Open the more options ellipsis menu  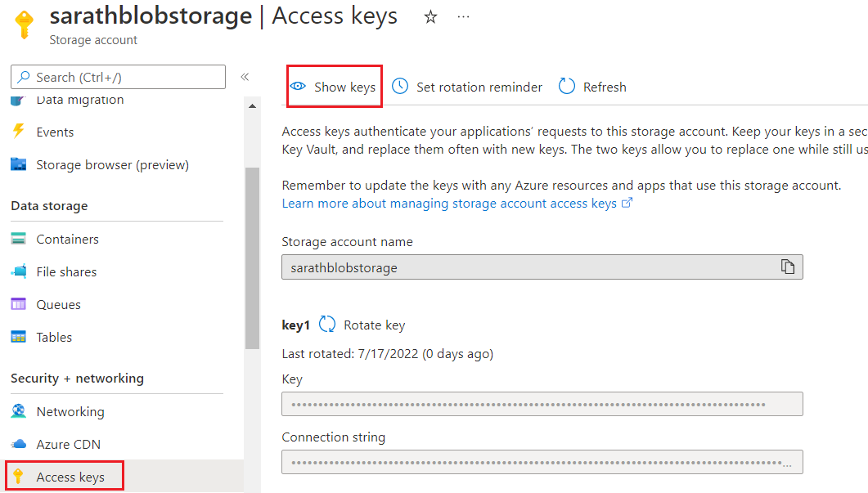[464, 17]
